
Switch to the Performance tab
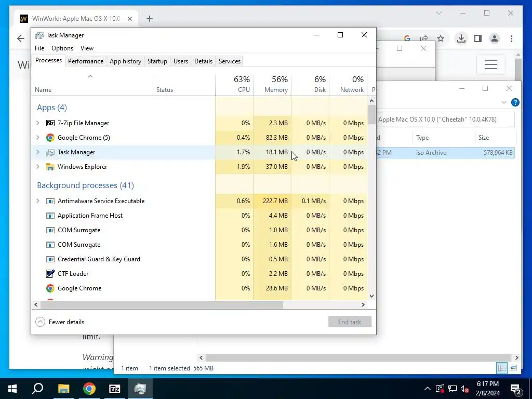[86, 61]
